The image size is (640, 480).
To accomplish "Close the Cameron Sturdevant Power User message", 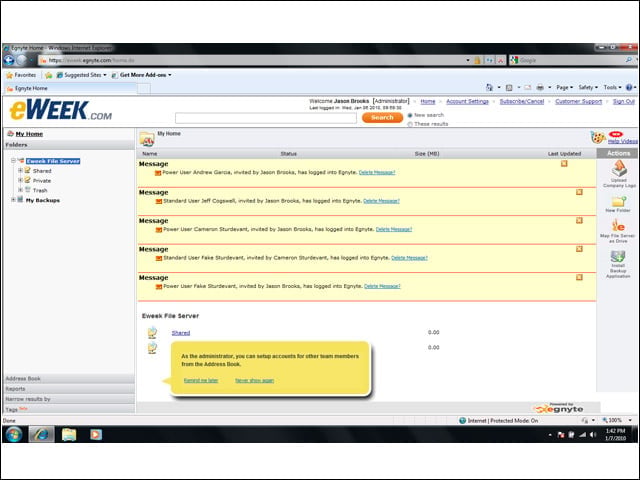I will [579, 220].
